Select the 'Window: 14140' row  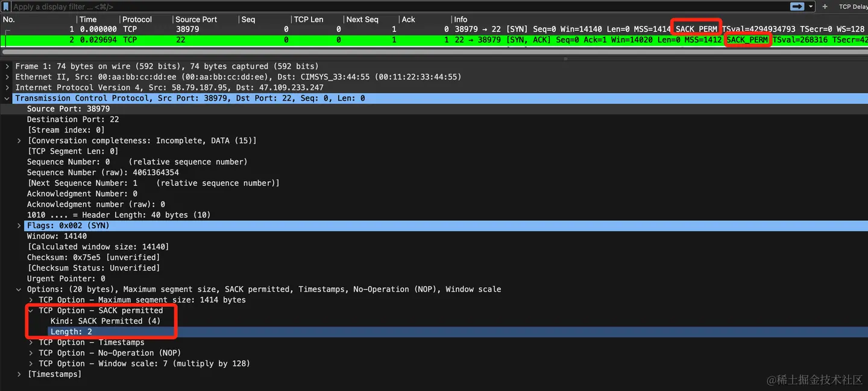pos(434,237)
